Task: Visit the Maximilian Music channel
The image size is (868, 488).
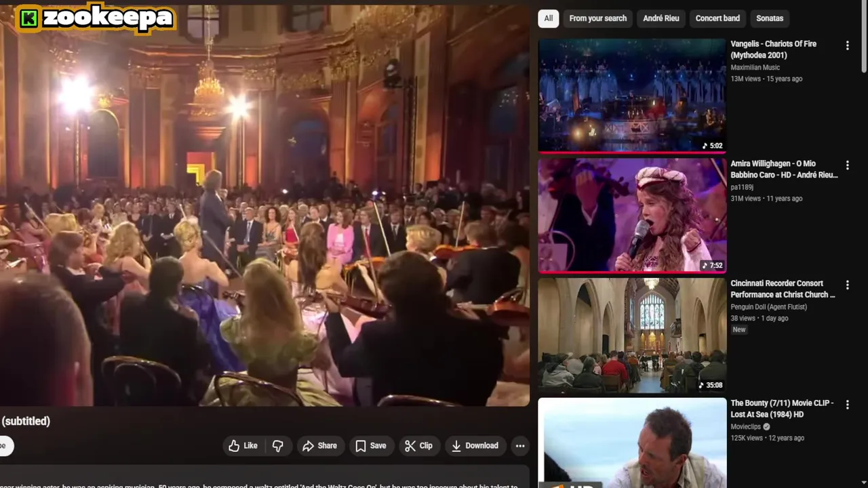Action: point(755,67)
